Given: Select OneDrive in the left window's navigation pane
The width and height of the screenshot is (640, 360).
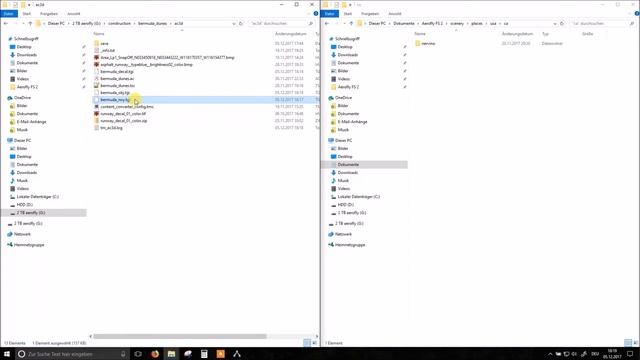Looking at the screenshot, I should pos(22,98).
